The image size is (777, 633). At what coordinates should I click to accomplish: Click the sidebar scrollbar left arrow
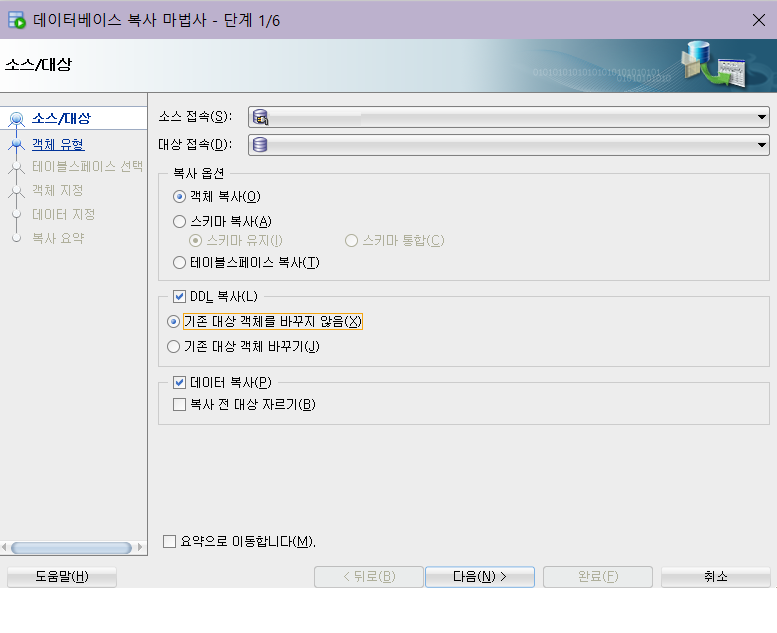coord(4,547)
